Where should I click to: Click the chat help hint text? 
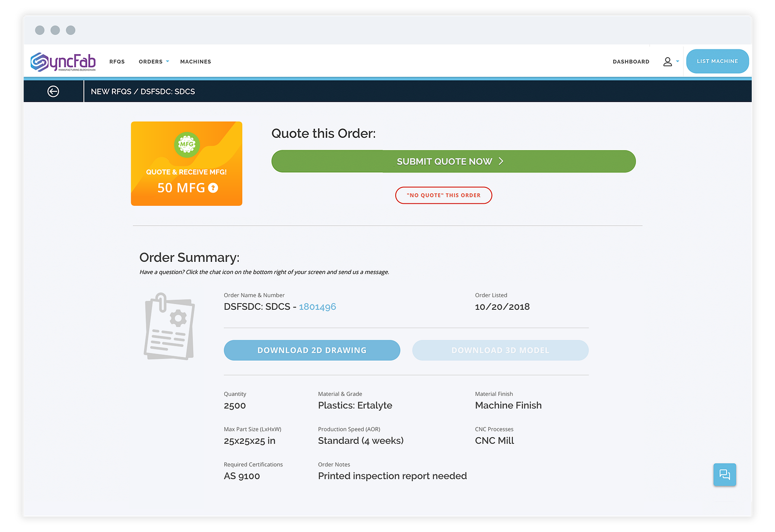[x=264, y=272]
